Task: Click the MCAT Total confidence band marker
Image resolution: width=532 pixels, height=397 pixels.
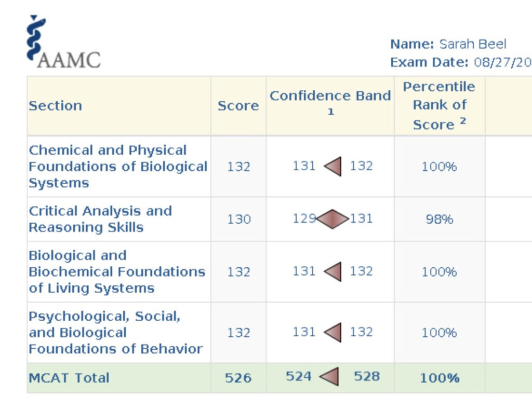Action: (329, 377)
